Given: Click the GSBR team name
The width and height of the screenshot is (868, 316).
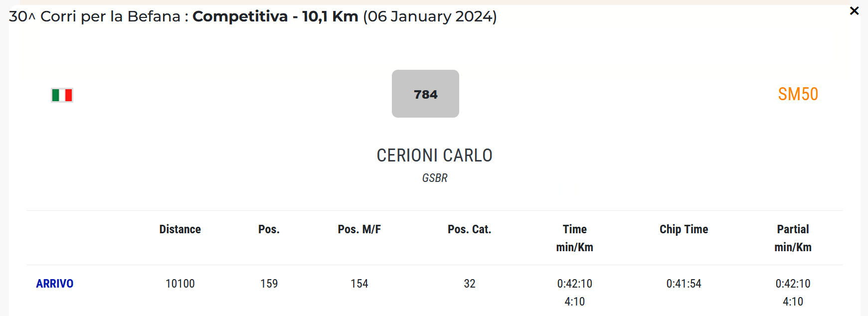Looking at the screenshot, I should (435, 178).
